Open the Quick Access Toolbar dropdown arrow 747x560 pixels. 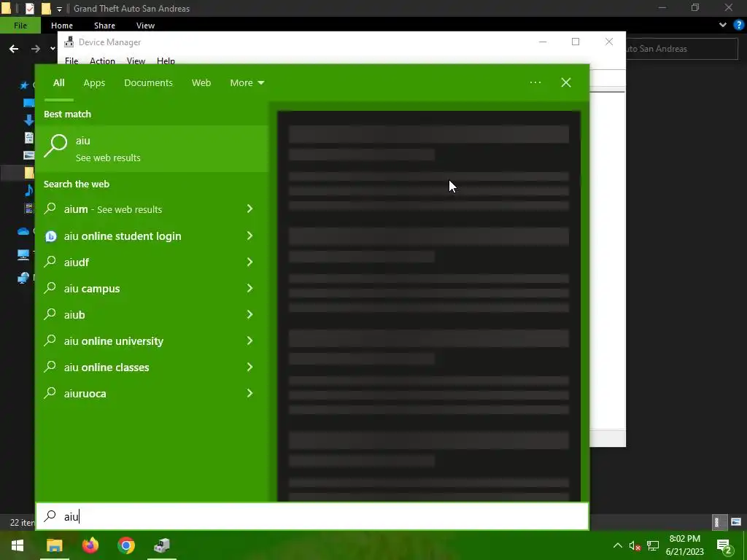(59, 9)
